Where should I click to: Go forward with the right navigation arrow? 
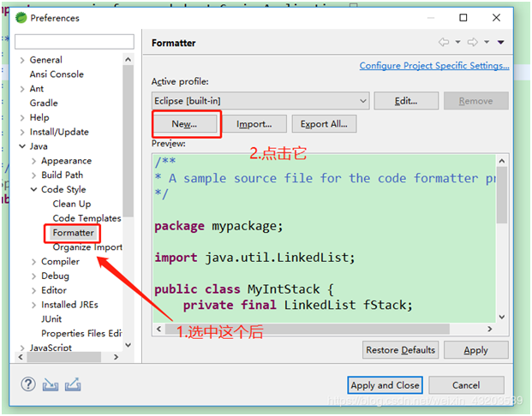click(x=472, y=42)
